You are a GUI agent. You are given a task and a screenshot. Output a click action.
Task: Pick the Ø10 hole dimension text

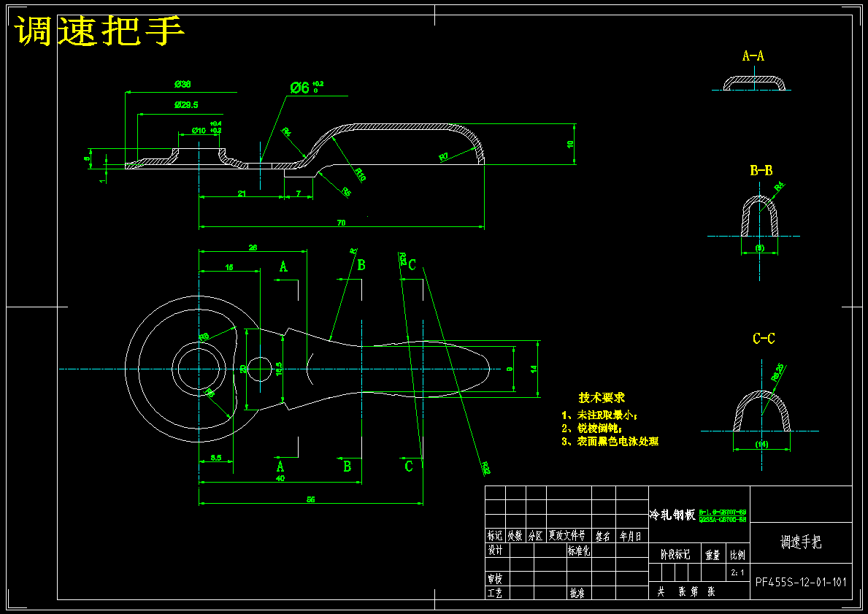tap(199, 131)
